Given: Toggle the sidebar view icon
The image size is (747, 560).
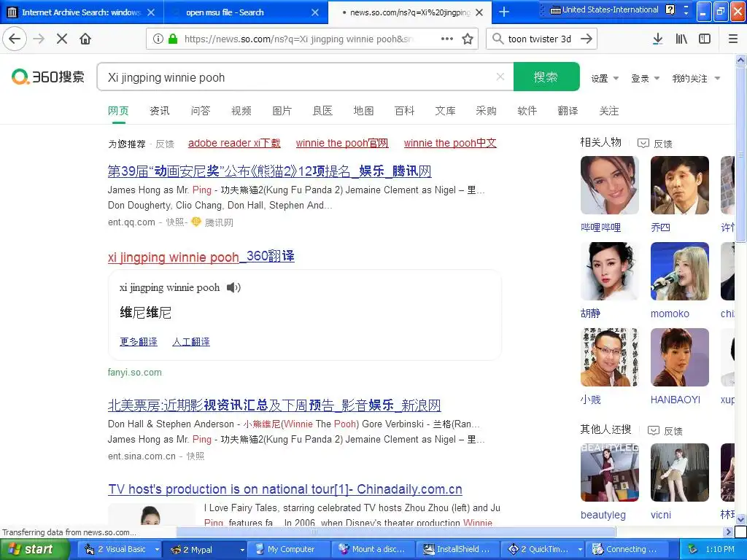Looking at the screenshot, I should pyautogui.click(x=705, y=39).
